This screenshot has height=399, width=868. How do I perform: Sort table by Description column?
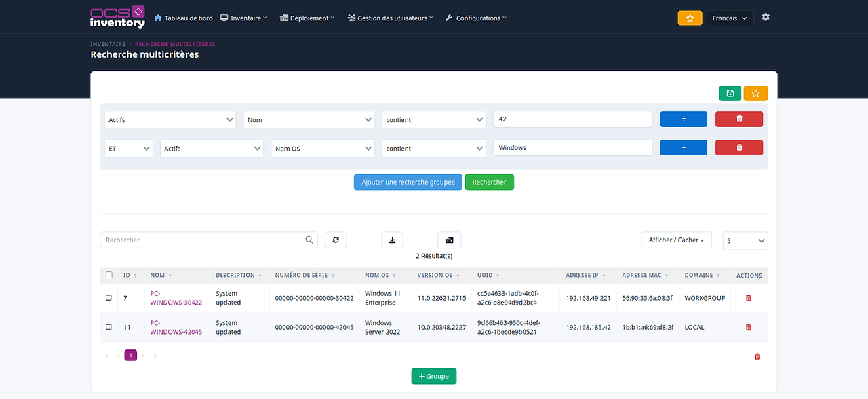[x=239, y=275]
